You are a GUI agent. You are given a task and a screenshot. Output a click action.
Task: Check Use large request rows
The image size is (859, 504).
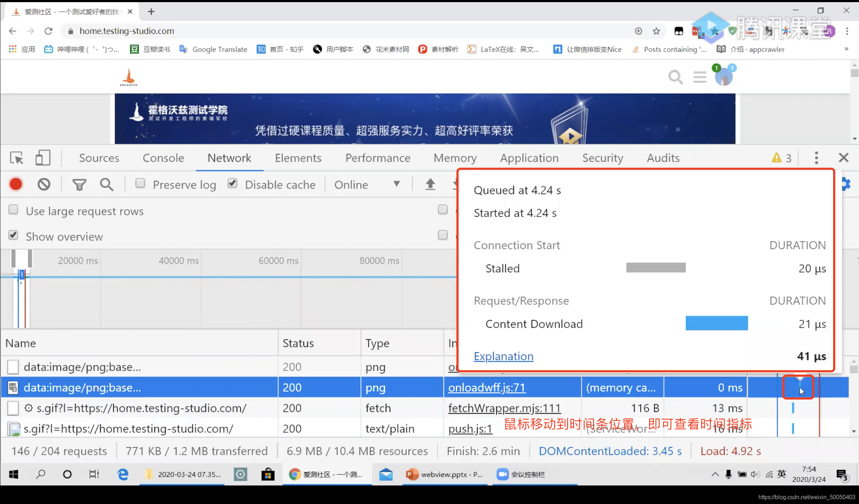click(13, 210)
